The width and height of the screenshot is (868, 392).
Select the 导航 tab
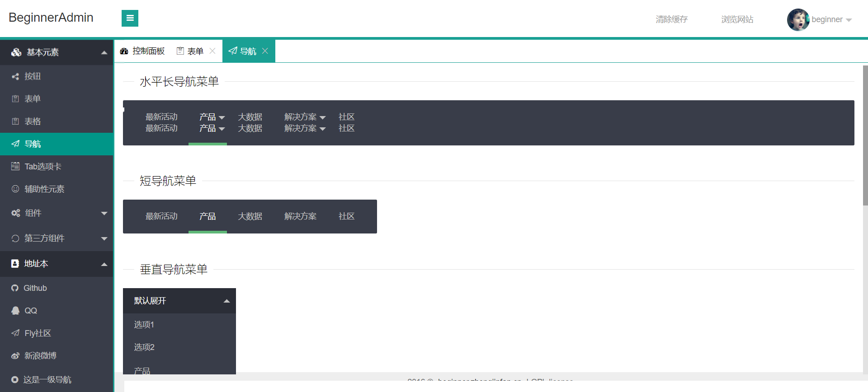249,51
